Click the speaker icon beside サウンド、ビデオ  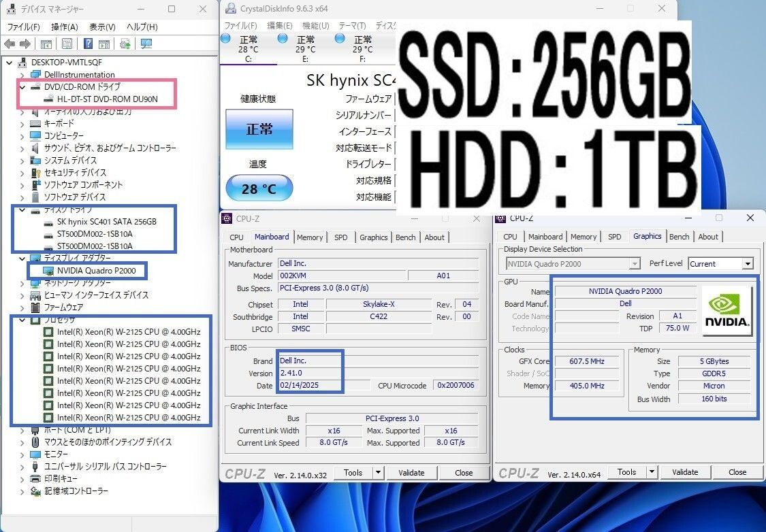click(35, 148)
